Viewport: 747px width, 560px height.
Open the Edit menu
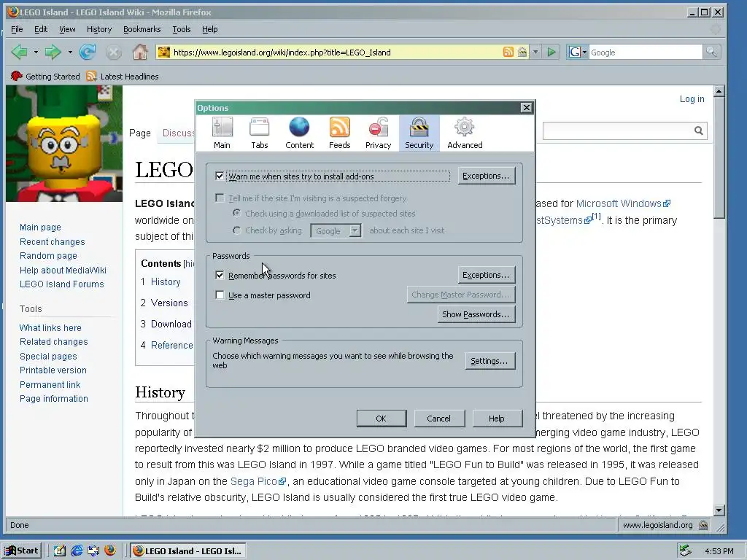pos(41,29)
